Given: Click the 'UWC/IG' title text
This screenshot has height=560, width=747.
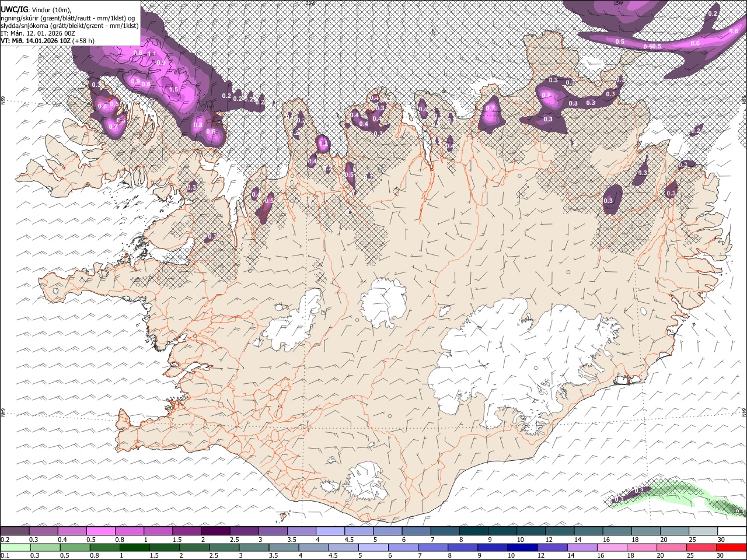Looking at the screenshot, I should coord(15,10).
